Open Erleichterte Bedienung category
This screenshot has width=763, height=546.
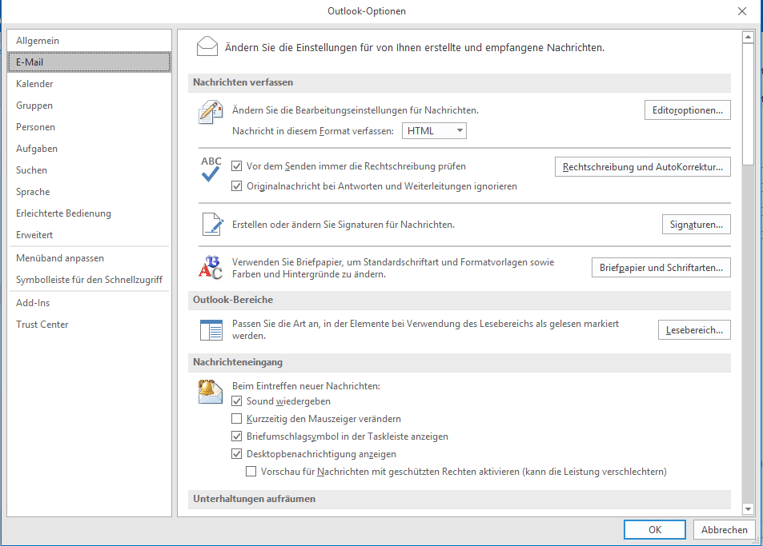tap(89, 213)
